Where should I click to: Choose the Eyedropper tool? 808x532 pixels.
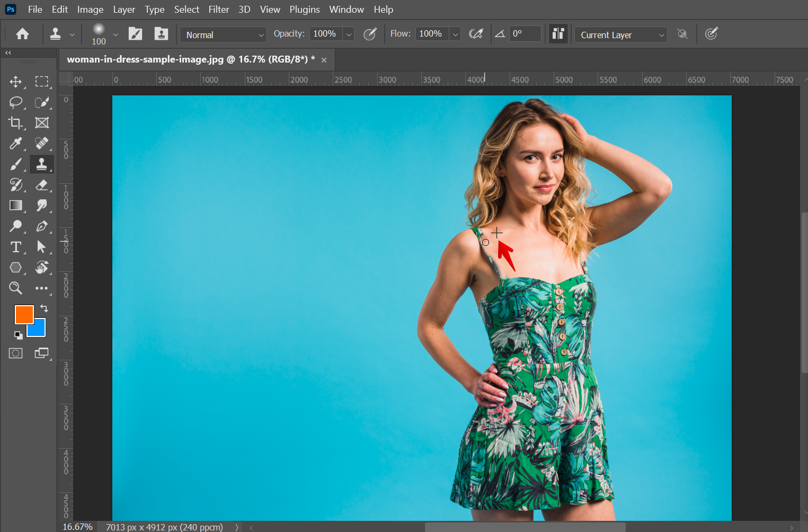tap(15, 144)
